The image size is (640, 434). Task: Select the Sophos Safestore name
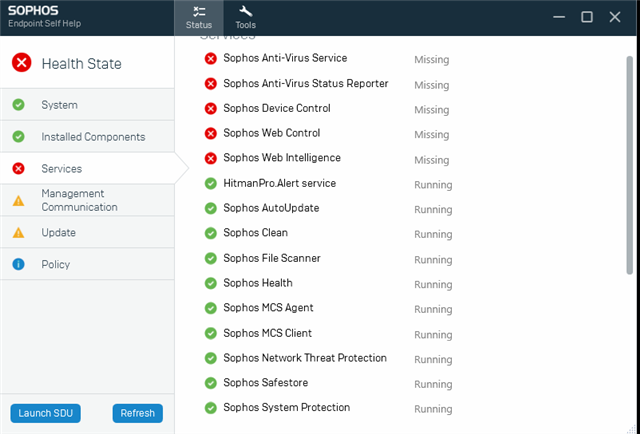point(265,383)
